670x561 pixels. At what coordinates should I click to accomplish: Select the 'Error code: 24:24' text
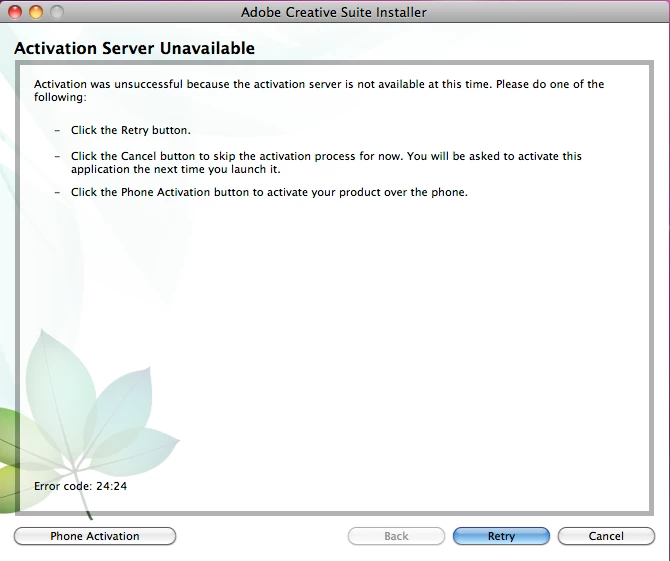(80, 486)
